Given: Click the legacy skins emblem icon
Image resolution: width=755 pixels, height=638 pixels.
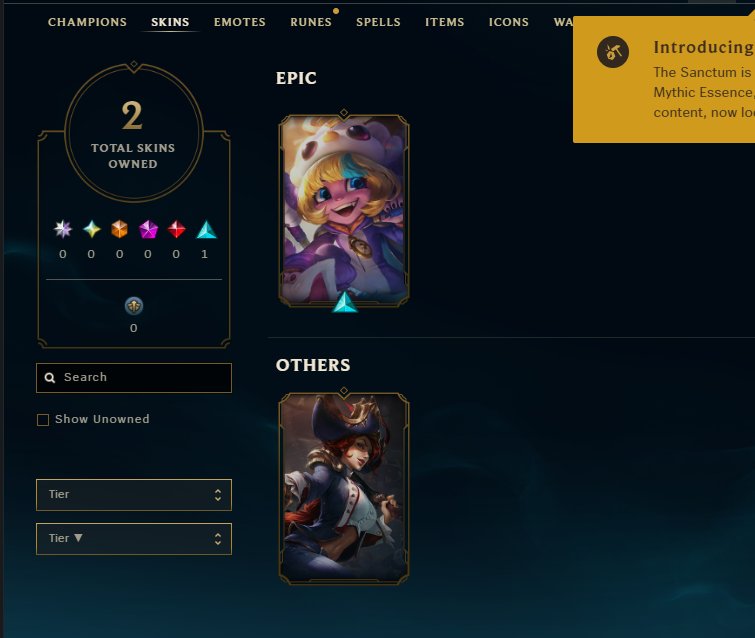Looking at the screenshot, I should click(x=134, y=306).
